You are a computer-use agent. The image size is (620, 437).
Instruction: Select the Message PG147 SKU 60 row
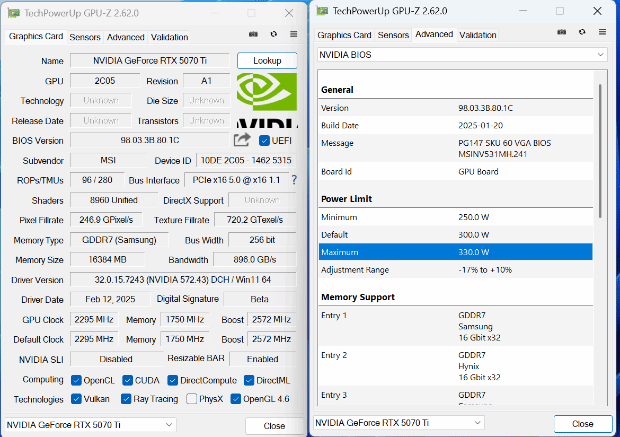point(456,148)
